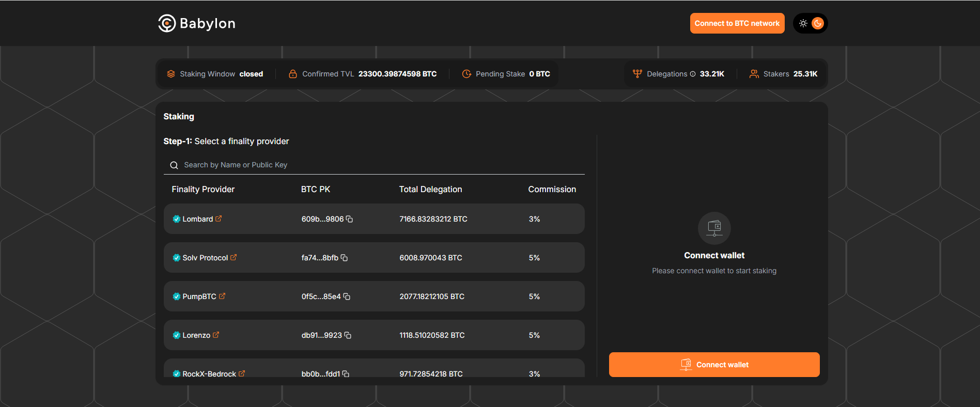Open RockX-Bedrock external link icon
This screenshot has height=407, width=980.
tap(242, 373)
